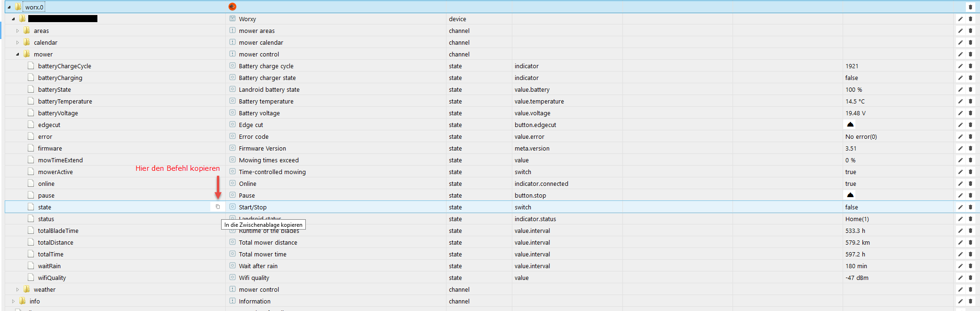
Task: Delete the firmware object
Action: pos(970,148)
